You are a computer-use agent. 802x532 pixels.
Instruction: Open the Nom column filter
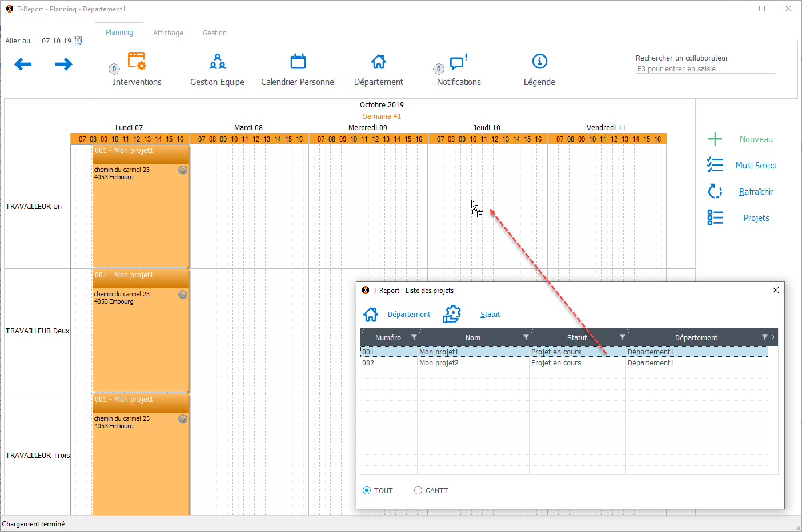[x=526, y=337]
